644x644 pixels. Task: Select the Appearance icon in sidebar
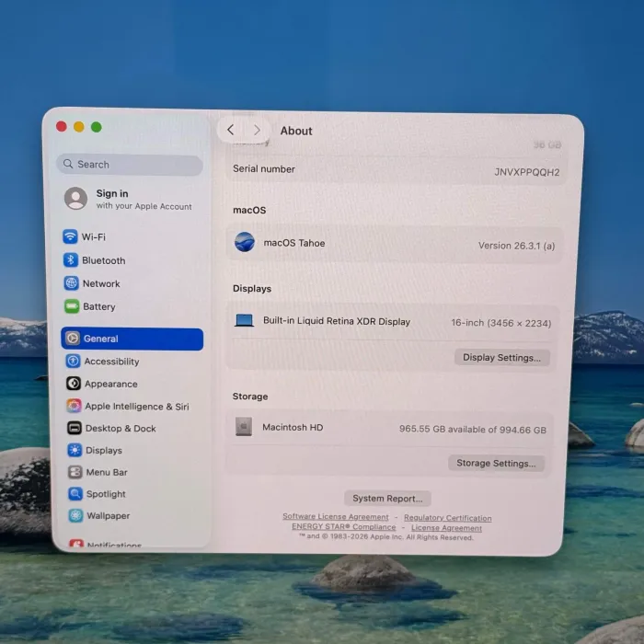74,384
